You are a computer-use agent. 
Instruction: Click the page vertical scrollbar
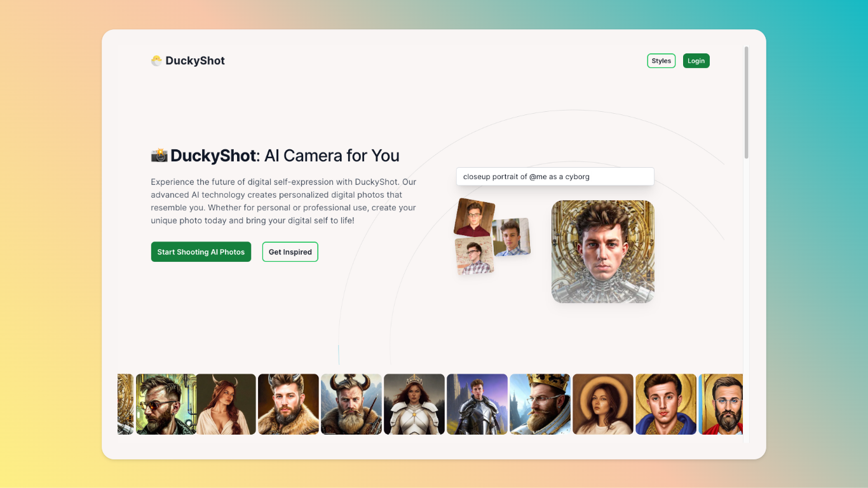(x=747, y=102)
